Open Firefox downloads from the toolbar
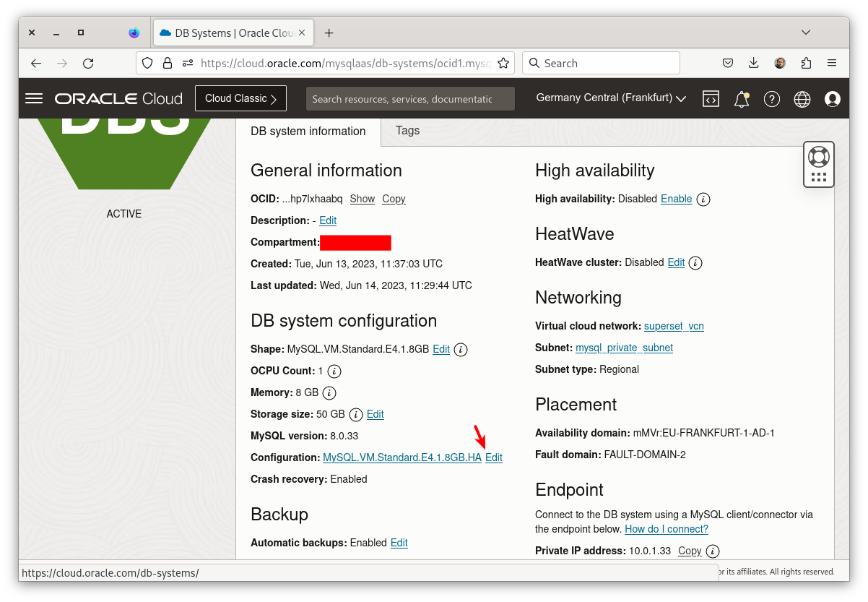 tap(753, 63)
